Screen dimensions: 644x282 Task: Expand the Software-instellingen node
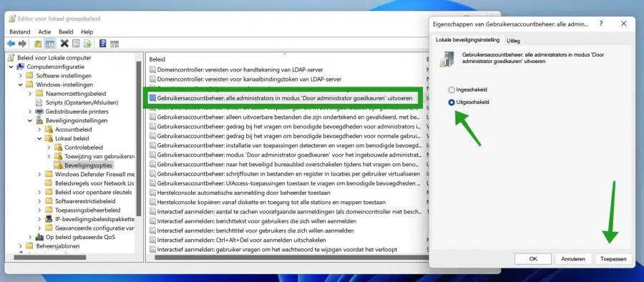(x=21, y=76)
